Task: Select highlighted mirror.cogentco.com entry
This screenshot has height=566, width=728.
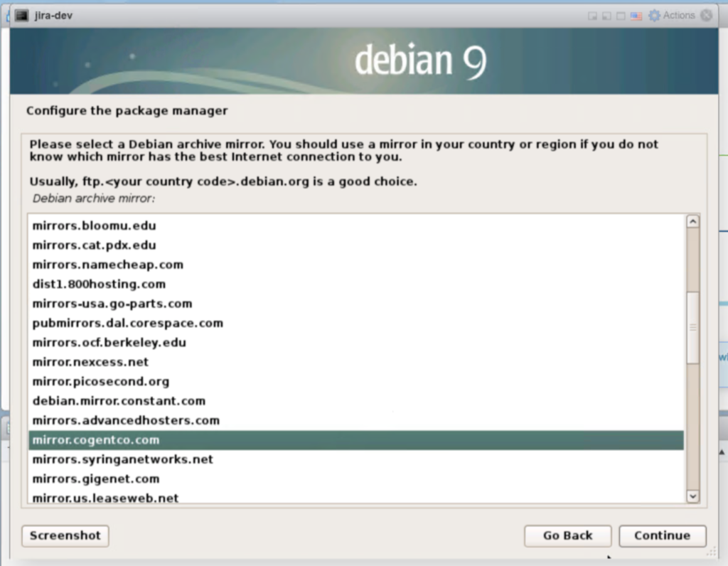Action: point(356,440)
